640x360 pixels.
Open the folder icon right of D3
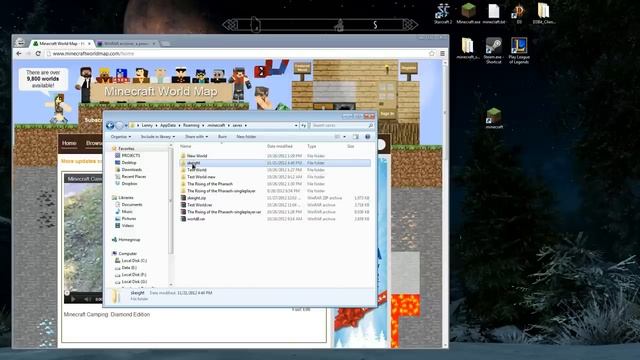click(x=543, y=13)
